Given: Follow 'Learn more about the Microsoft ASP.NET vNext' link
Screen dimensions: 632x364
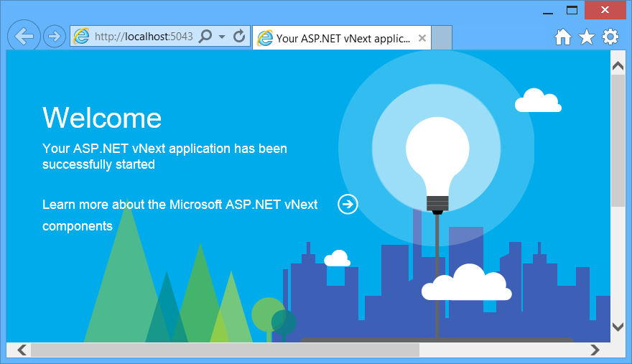Looking at the screenshot, I should coord(180,205).
